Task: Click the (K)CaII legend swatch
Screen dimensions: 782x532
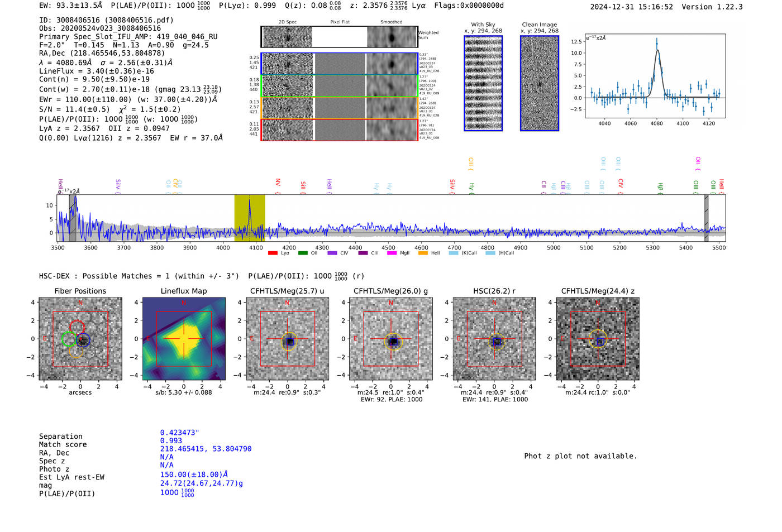Action: [454, 253]
